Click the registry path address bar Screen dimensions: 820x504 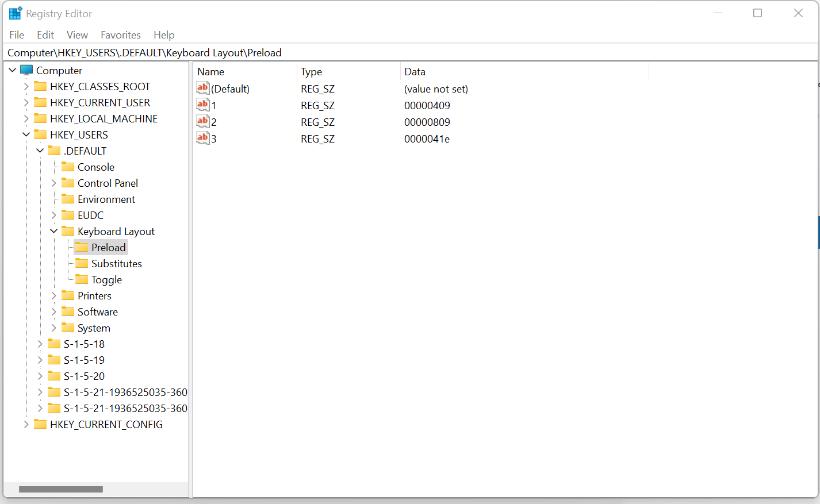click(x=411, y=52)
